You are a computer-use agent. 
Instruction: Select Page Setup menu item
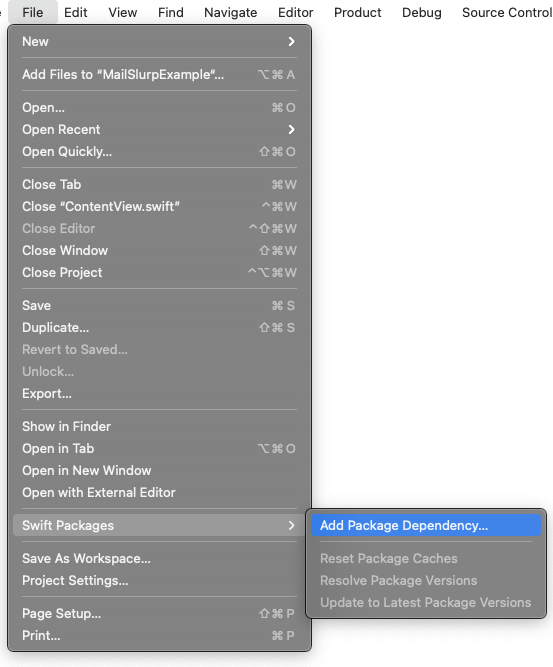[159, 613]
